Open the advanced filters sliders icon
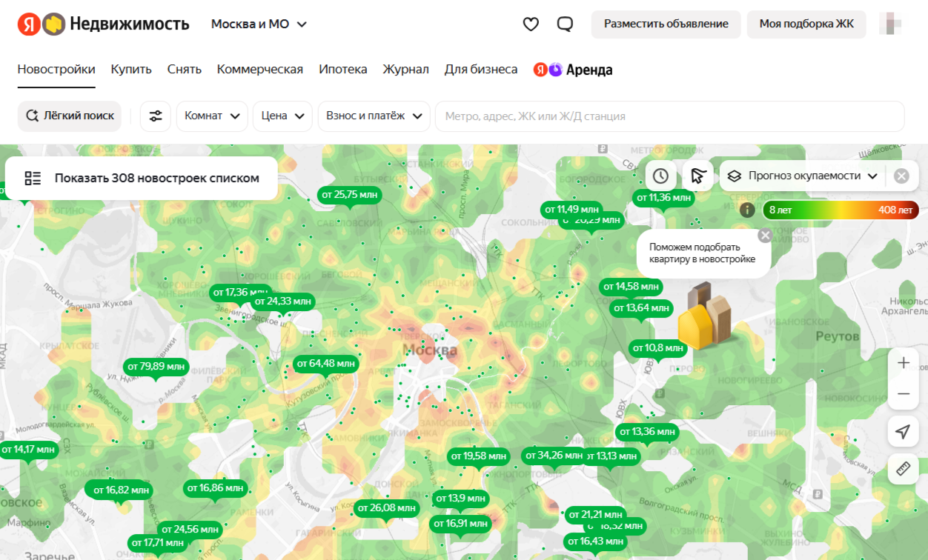928x560 pixels. 156,116
